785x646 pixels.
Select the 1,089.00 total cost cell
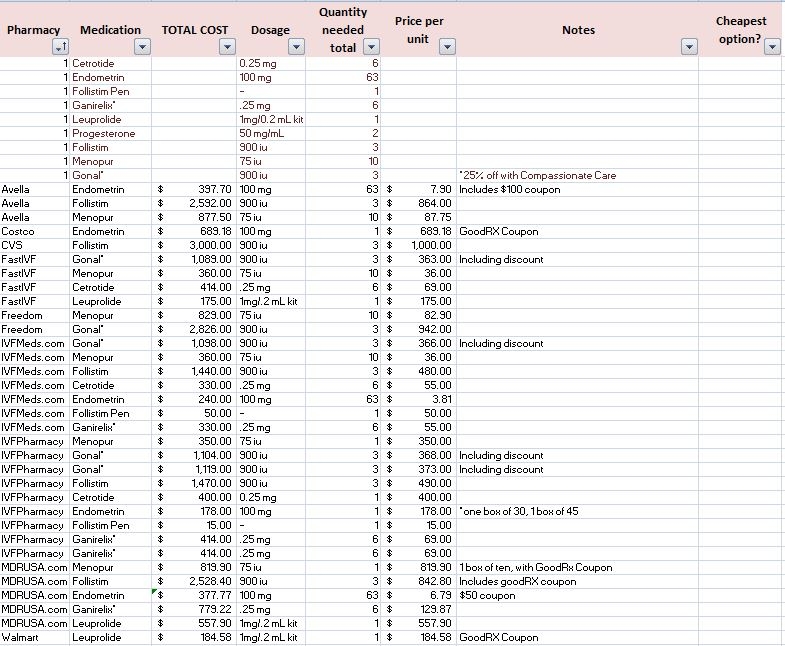click(x=194, y=259)
